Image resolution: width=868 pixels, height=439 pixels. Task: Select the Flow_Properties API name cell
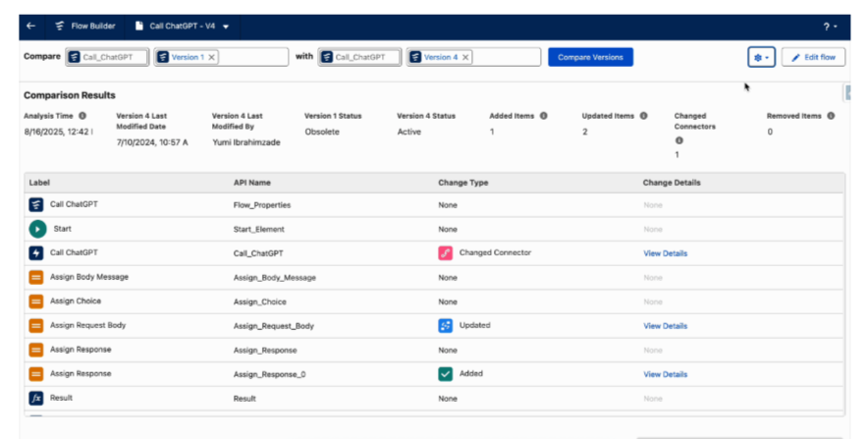(x=262, y=205)
